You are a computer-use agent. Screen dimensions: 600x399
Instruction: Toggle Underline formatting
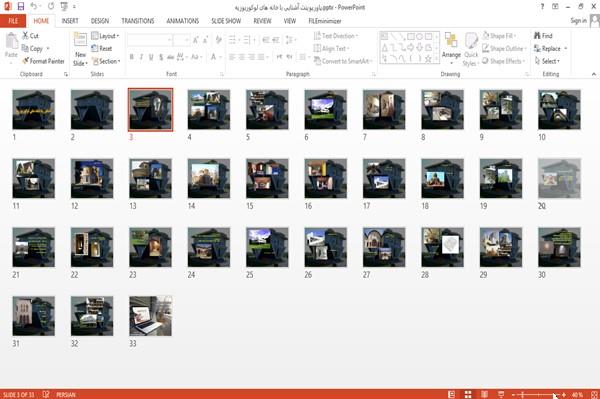[x=151, y=57]
